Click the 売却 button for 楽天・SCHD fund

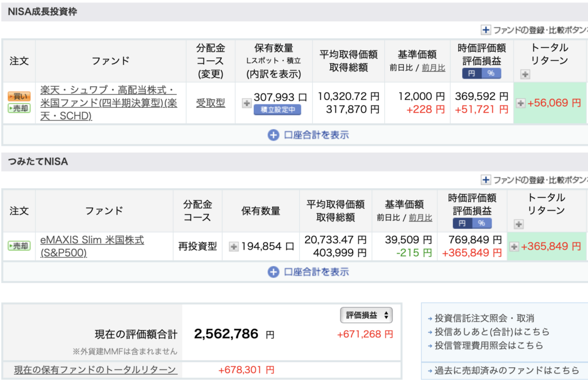(18, 108)
